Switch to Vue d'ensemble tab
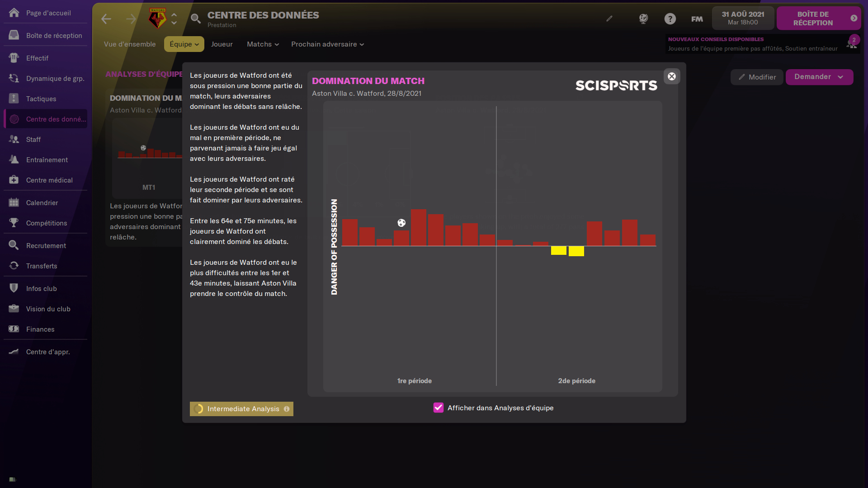 [x=130, y=44]
